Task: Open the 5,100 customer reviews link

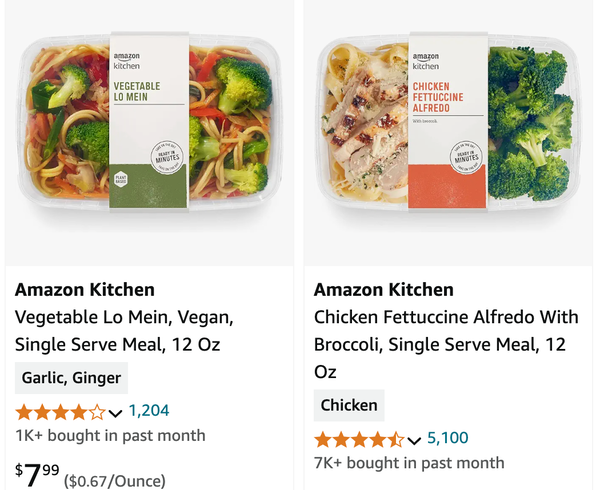Action: pos(448,438)
